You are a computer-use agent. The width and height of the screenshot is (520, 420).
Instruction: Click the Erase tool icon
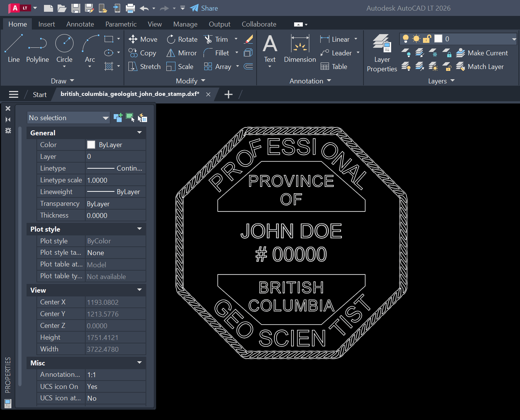[249, 39]
